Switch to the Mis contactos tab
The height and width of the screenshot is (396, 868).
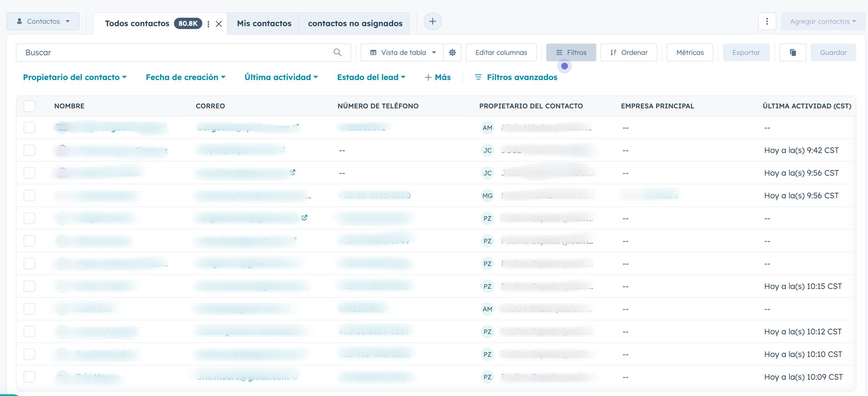(264, 23)
